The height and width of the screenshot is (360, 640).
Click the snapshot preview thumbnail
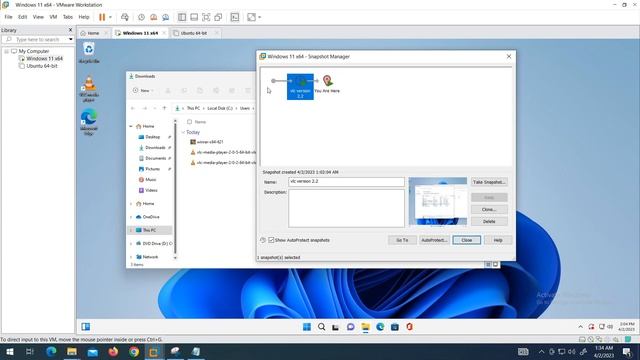point(438,201)
